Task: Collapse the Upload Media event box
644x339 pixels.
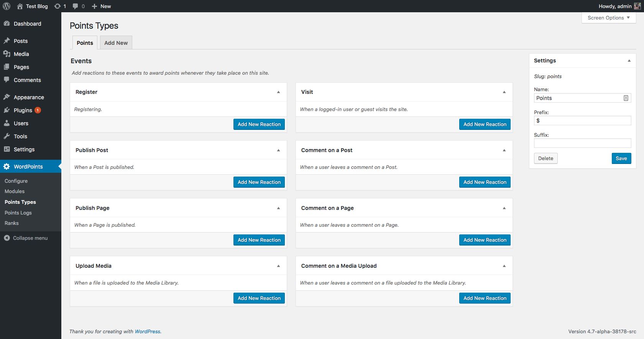Action: pyautogui.click(x=279, y=266)
